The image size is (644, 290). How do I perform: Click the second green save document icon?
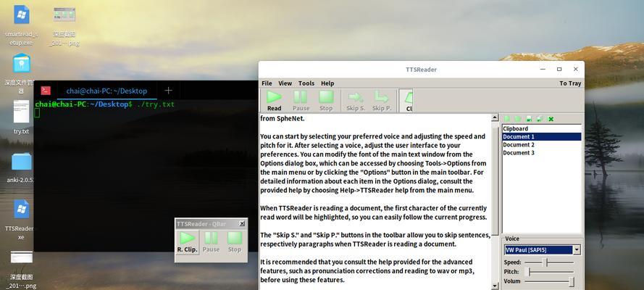540,119
